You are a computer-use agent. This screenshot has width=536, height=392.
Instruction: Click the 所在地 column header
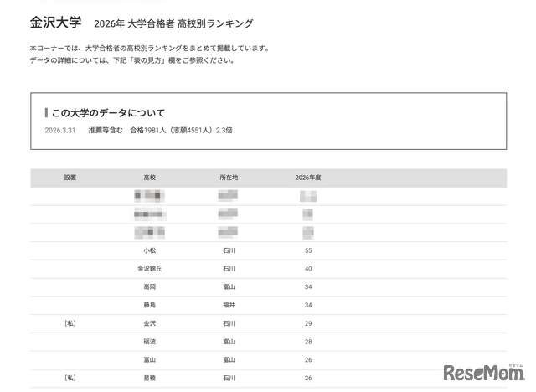pyautogui.click(x=229, y=178)
